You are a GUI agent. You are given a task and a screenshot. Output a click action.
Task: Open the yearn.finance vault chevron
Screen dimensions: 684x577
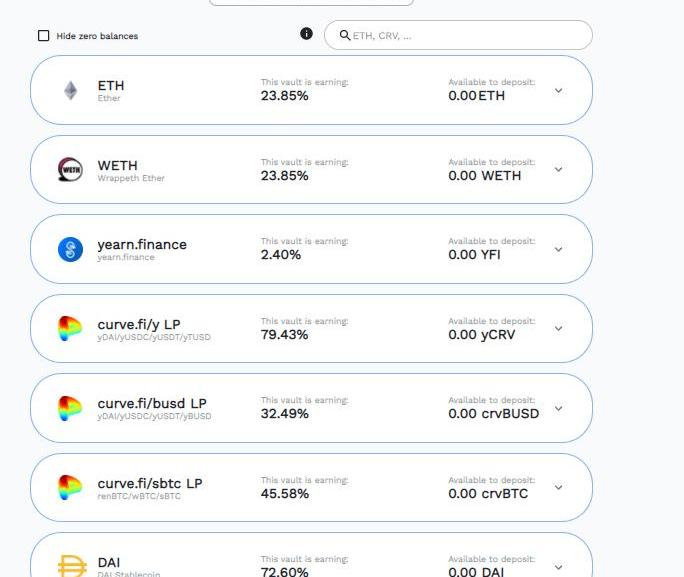coord(558,249)
